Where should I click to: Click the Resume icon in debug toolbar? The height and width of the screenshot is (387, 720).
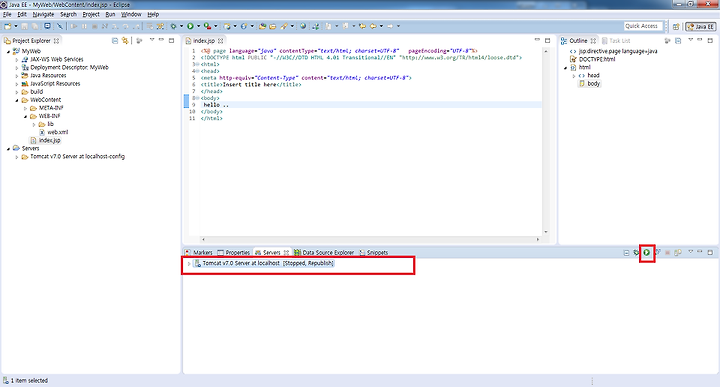(x=74, y=26)
